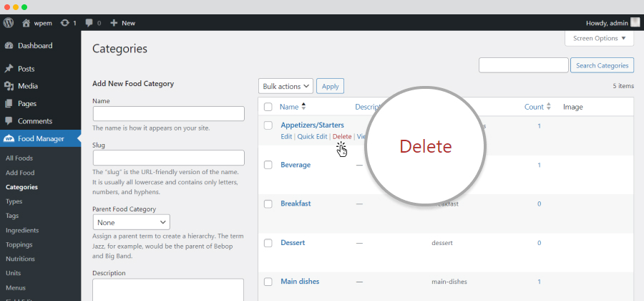This screenshot has width=644, height=301.
Task: Check the Appetizers/Starters row checkbox
Action: 268,125
